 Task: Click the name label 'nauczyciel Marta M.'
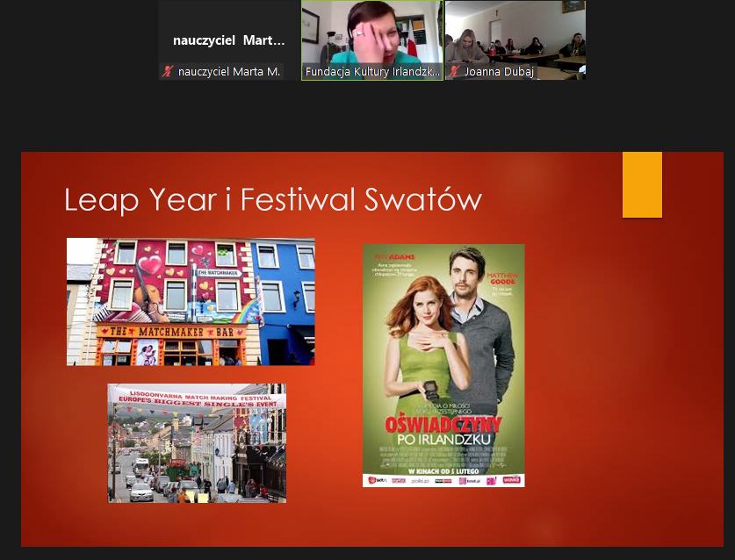[x=229, y=72]
